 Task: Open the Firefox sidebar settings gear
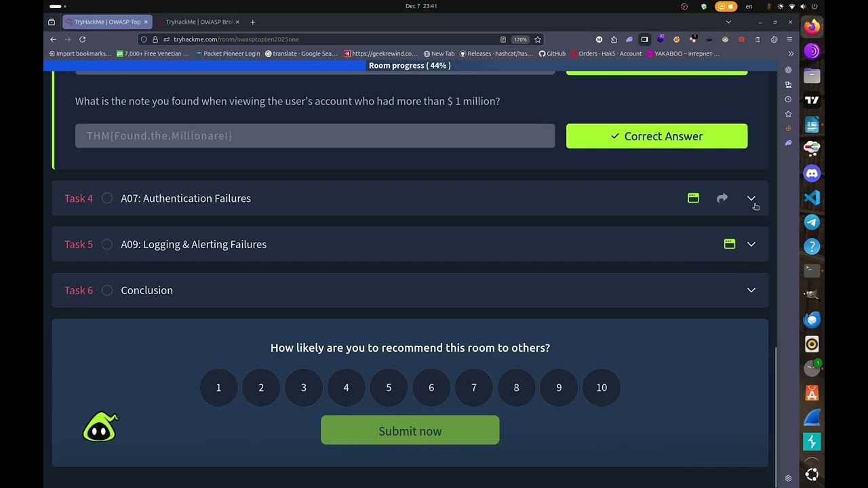(788, 478)
